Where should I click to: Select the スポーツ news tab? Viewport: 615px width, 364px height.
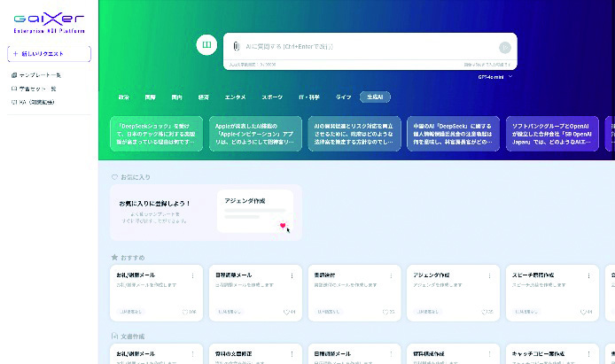tap(272, 97)
